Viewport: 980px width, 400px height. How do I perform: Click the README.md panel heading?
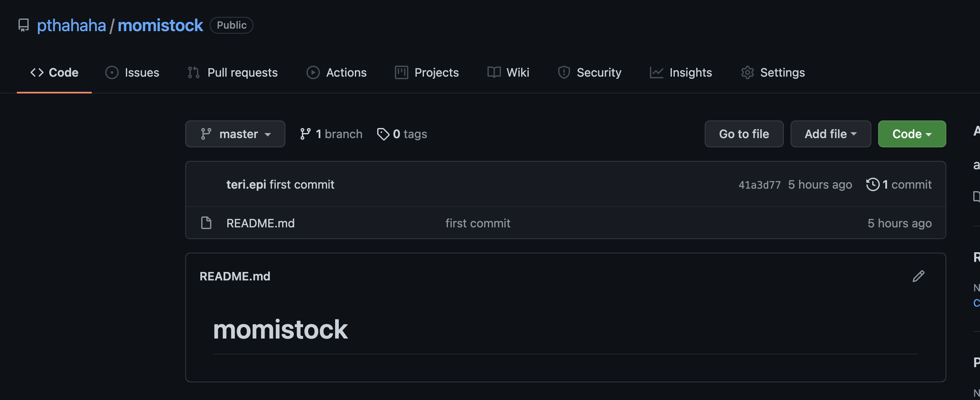pyautogui.click(x=235, y=276)
